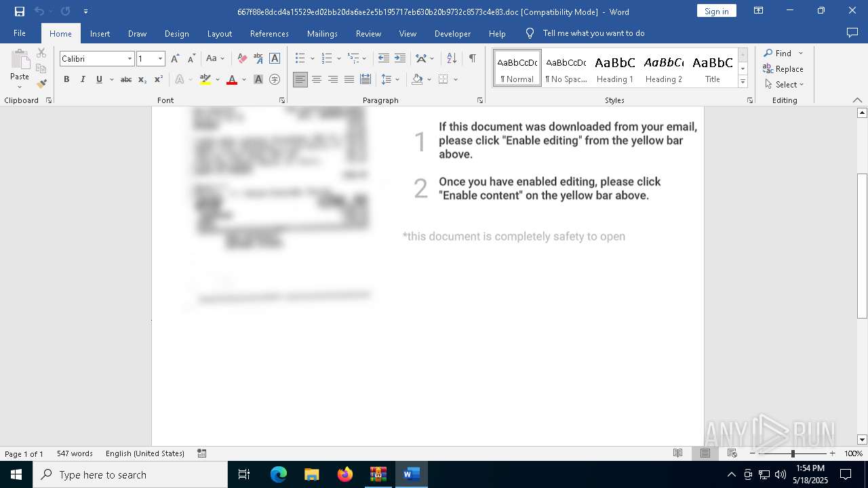Switch to Web Layout view
Image resolution: width=868 pixels, height=488 pixels.
[x=732, y=453]
